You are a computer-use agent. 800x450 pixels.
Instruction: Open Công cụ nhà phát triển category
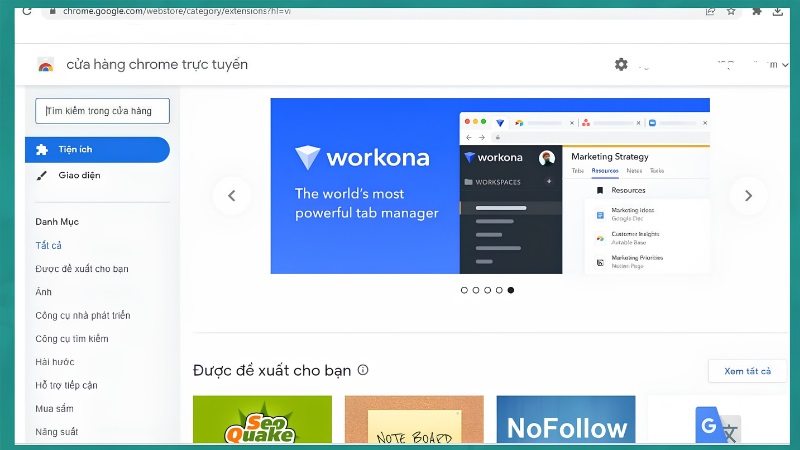83,315
